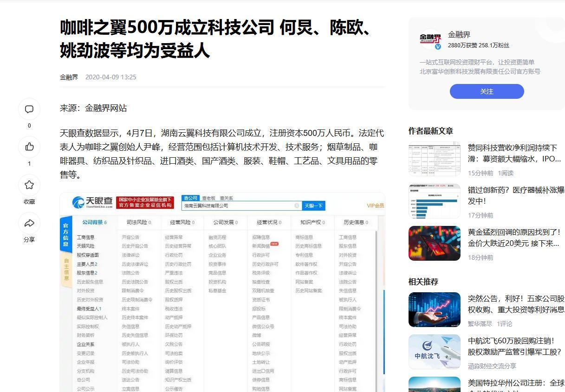Screen dimensions: 565x392
Task: Like the article with thumbs-up icon
Action: pos(29,147)
